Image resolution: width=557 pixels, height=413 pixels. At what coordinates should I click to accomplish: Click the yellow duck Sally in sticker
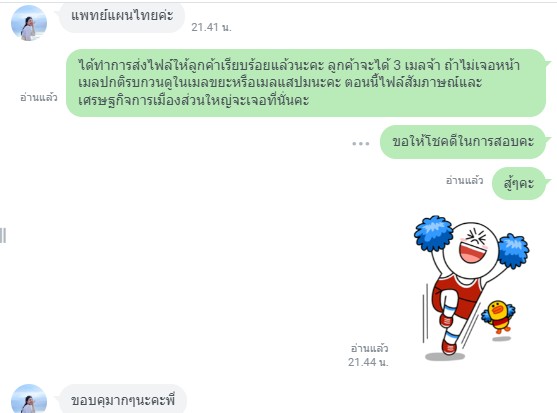[498, 317]
